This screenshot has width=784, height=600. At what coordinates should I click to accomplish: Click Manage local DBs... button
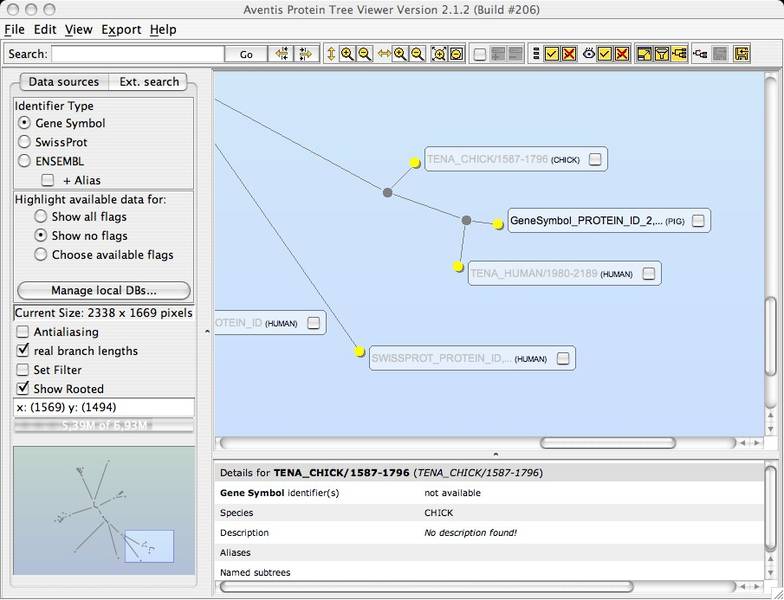pos(104,290)
